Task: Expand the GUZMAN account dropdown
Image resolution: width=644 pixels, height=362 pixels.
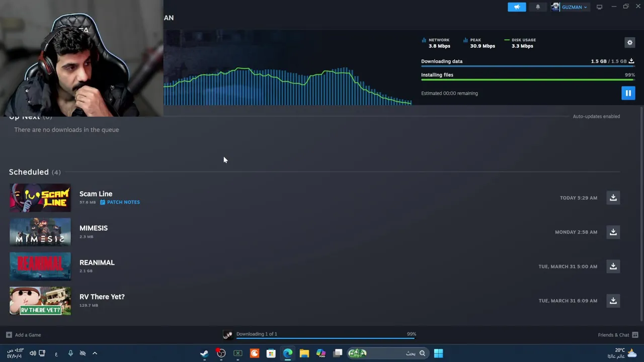Action: pos(574,7)
